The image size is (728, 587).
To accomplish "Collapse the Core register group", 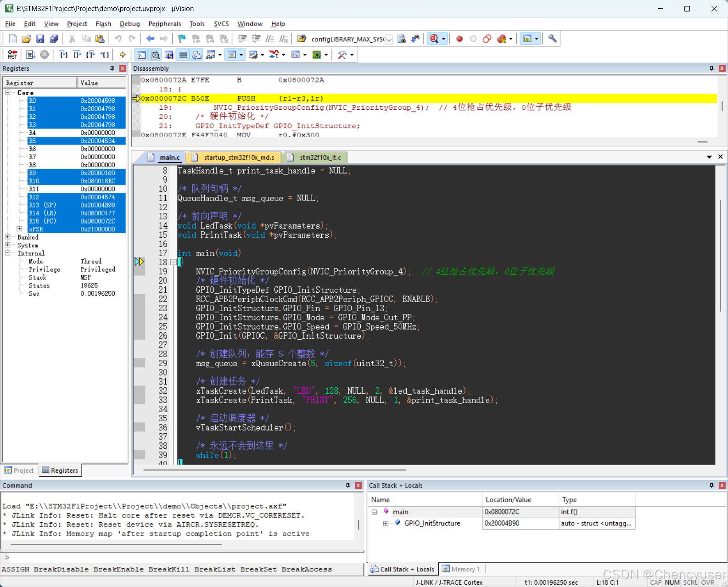I will pyautogui.click(x=8, y=93).
